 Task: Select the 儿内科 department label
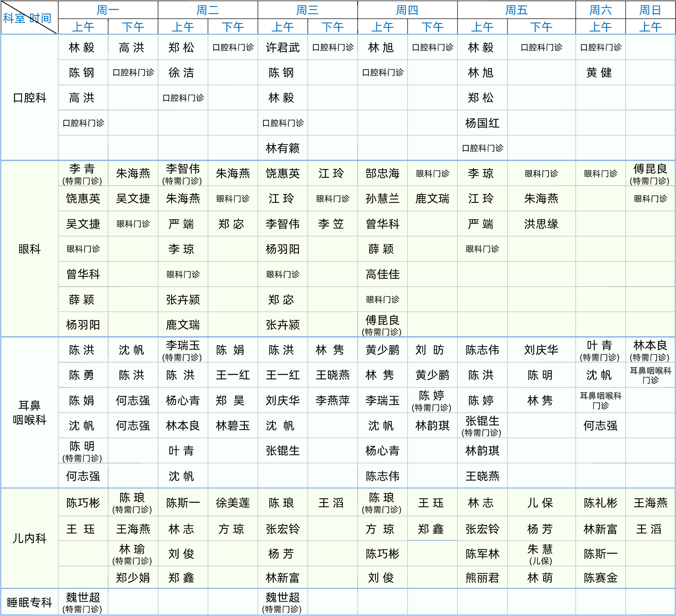point(29,538)
